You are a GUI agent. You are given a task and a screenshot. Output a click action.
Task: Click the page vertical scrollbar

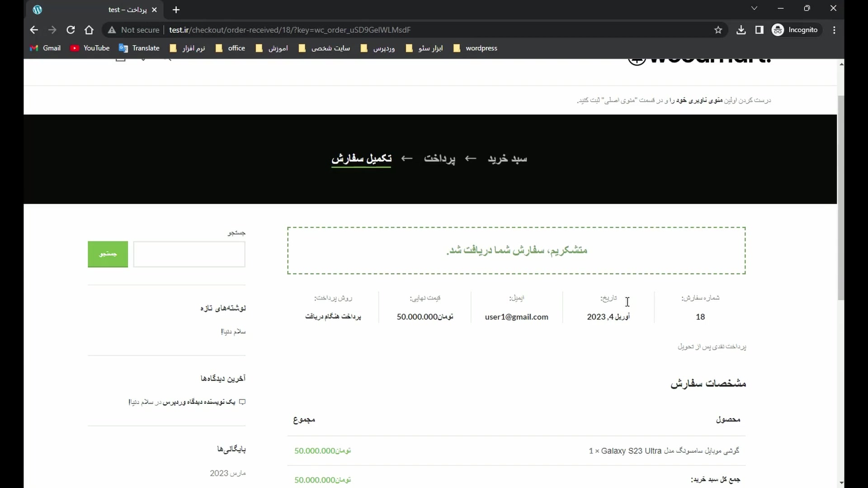(841, 197)
